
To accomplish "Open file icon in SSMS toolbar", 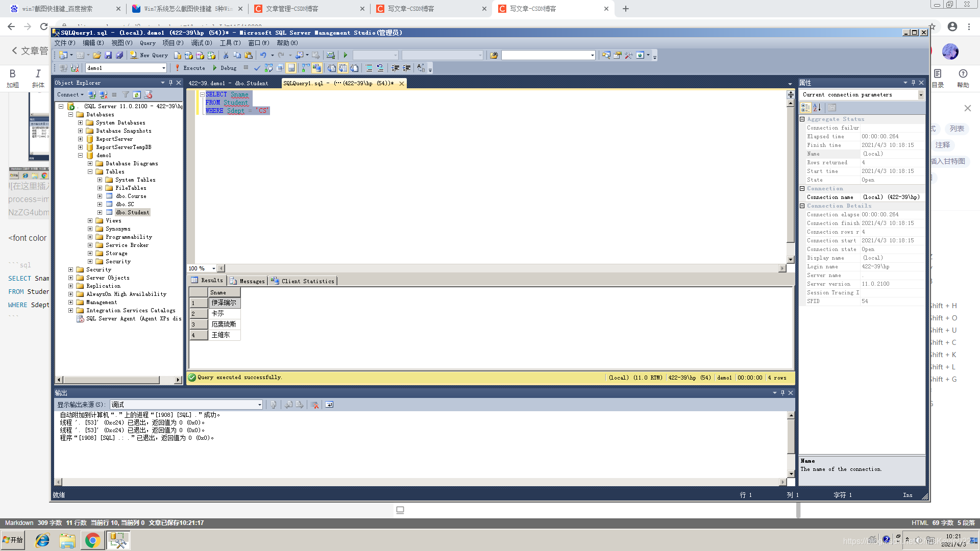I will [x=97, y=55].
